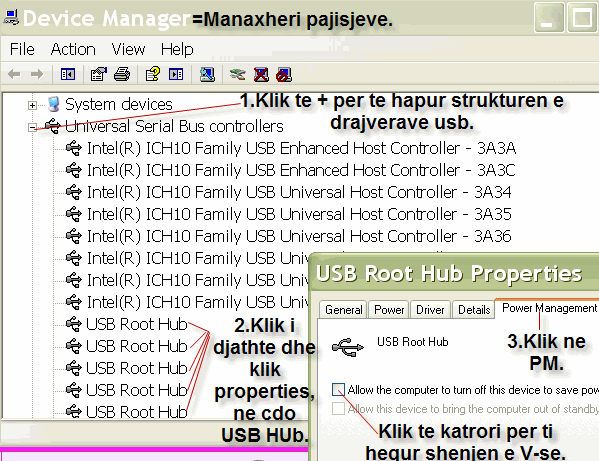Click the Update driver toolbar icon
This screenshot has width=599, height=461.
(x=238, y=74)
